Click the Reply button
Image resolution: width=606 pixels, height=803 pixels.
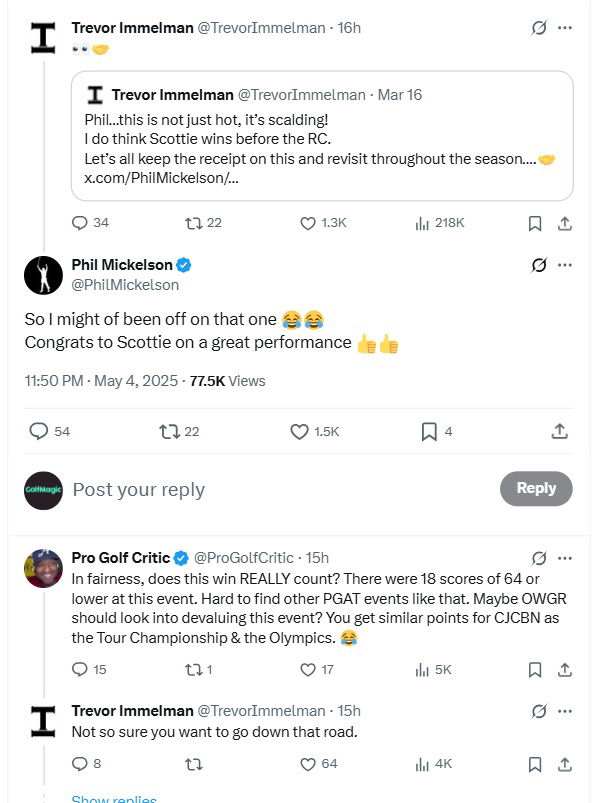coord(535,488)
